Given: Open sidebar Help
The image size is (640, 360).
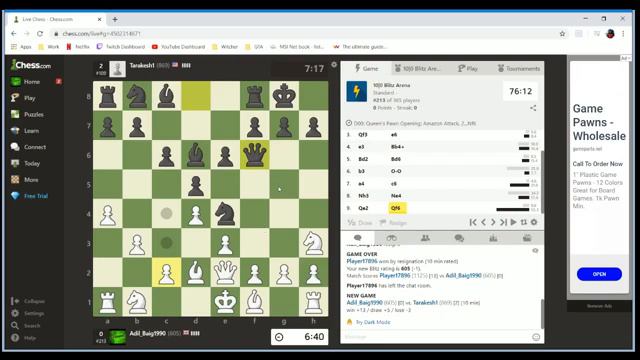Looking at the screenshot, I should (x=24, y=338).
